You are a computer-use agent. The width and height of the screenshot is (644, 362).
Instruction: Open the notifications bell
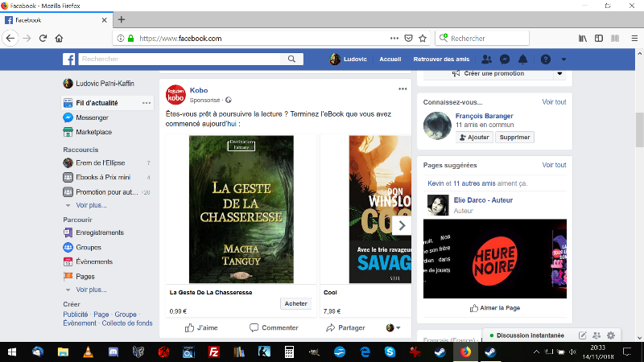click(522, 60)
